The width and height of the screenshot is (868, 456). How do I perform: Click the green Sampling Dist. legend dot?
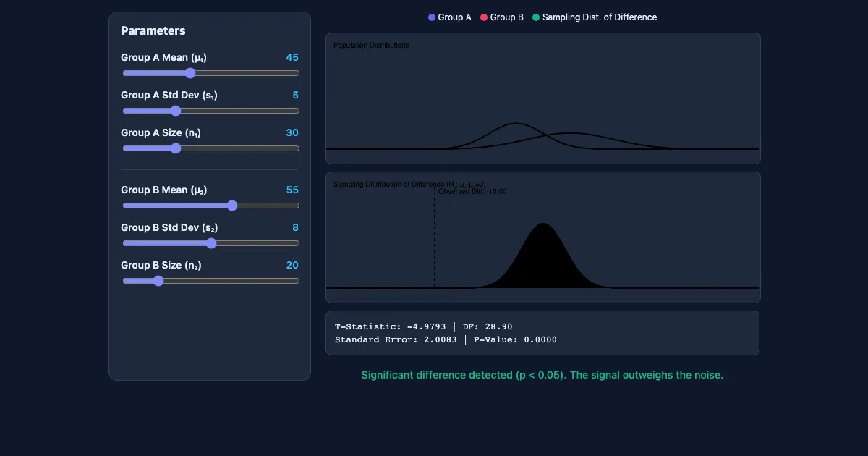pos(536,17)
